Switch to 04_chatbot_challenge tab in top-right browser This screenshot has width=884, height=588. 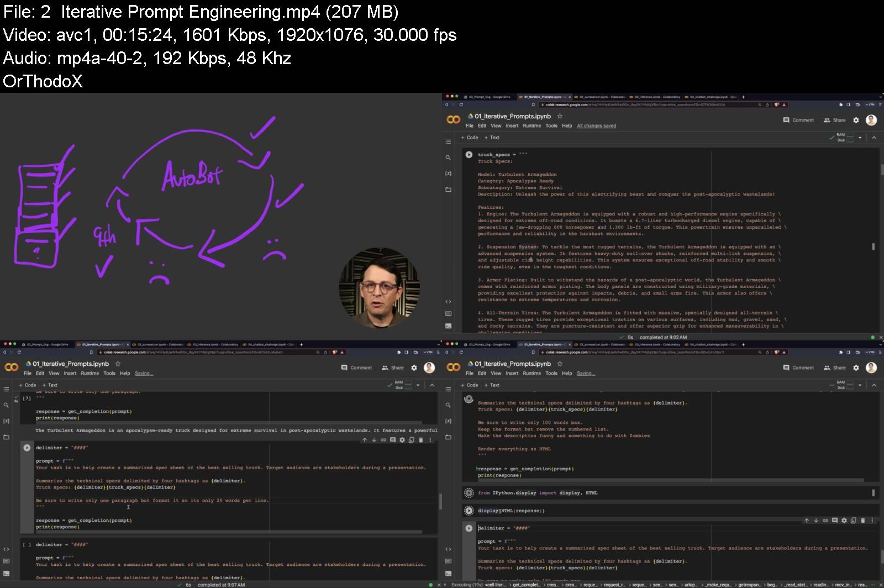[x=711, y=97]
